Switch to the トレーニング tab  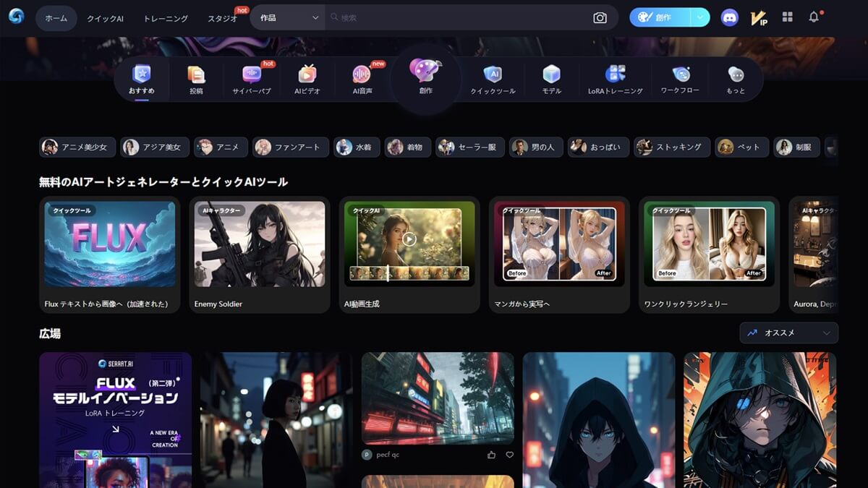(x=166, y=18)
